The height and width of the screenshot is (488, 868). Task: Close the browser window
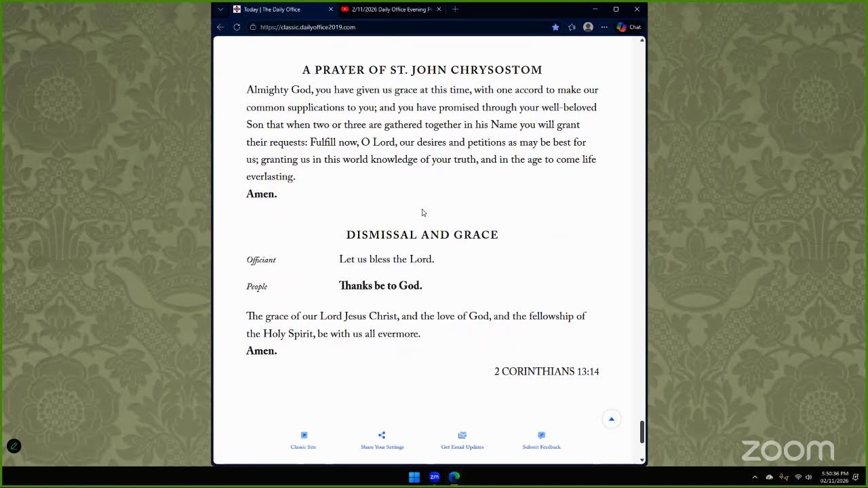coord(637,9)
